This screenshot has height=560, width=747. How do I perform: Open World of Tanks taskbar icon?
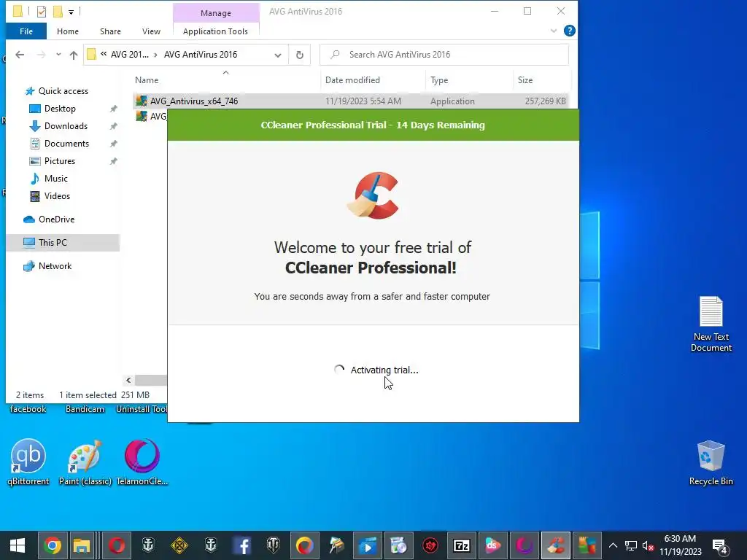tap(274, 545)
